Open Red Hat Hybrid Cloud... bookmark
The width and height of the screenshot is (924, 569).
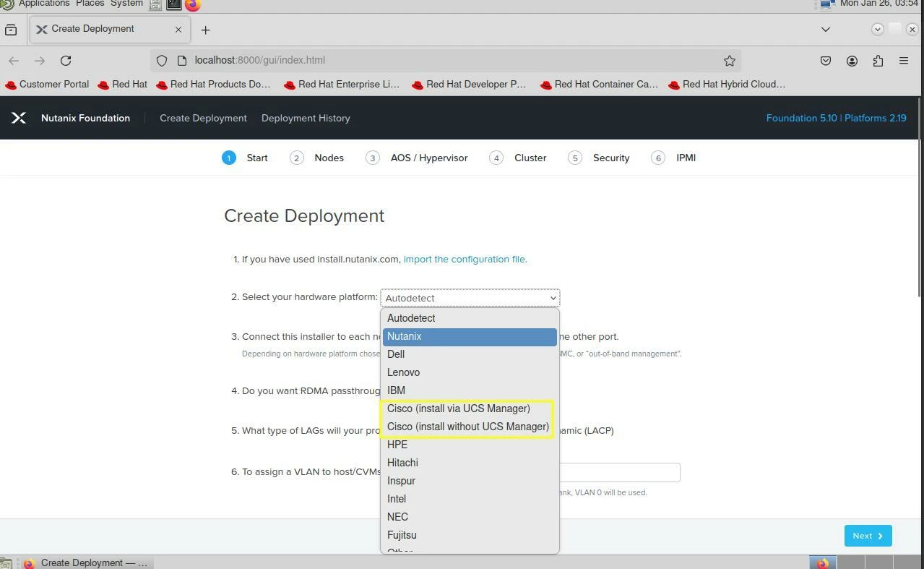pyautogui.click(x=727, y=85)
